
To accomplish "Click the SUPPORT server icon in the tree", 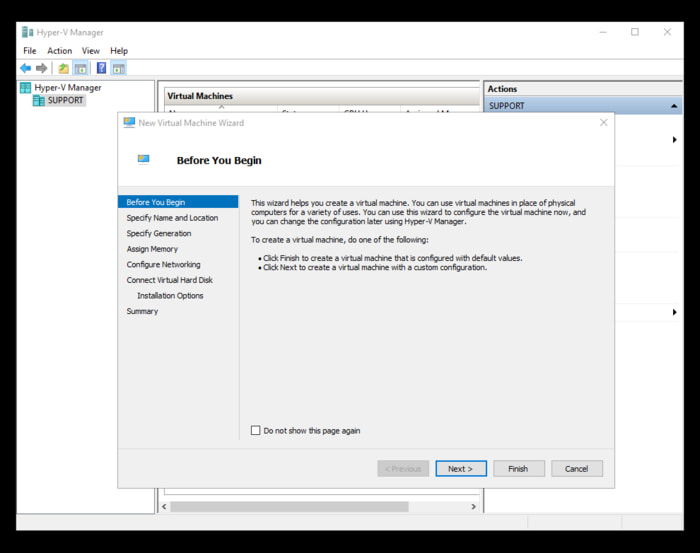I will (39, 100).
